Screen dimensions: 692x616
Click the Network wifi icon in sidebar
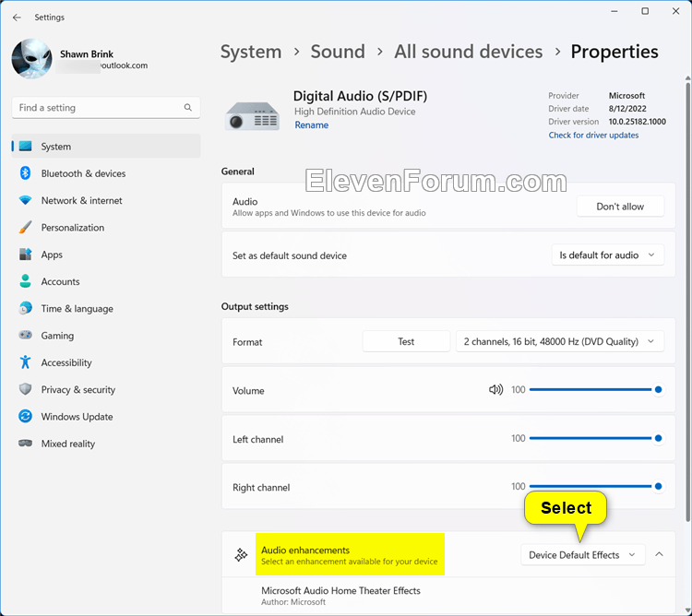pos(25,200)
